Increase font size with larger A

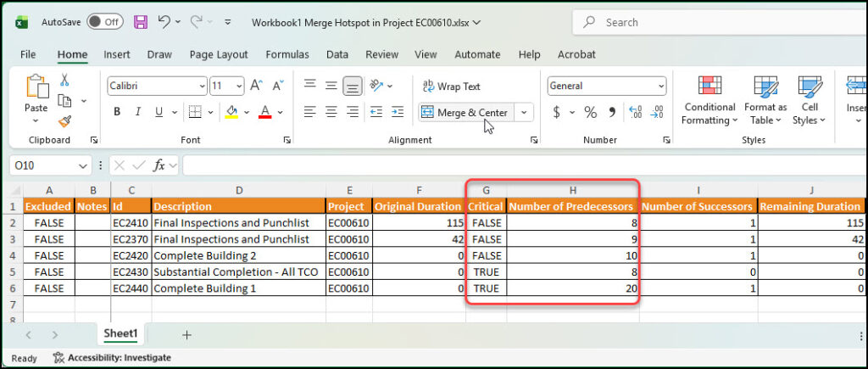(256, 86)
